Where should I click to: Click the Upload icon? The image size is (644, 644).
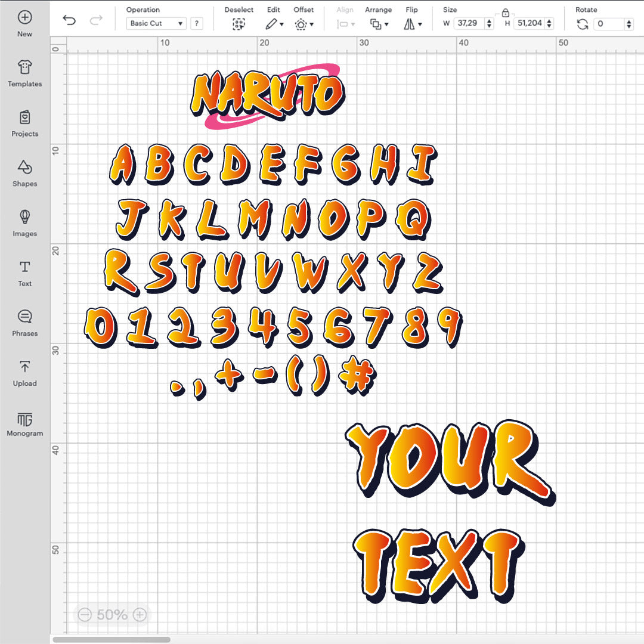[x=24, y=368]
